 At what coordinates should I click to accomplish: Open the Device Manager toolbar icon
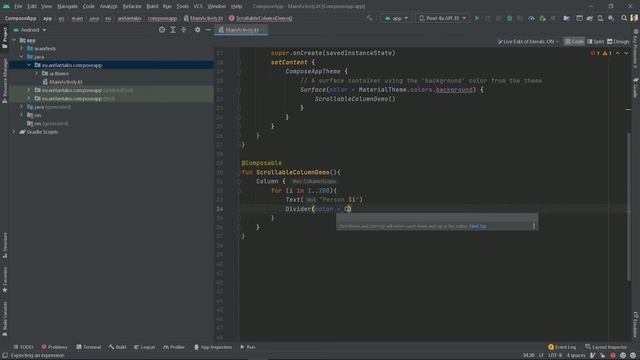(600, 18)
